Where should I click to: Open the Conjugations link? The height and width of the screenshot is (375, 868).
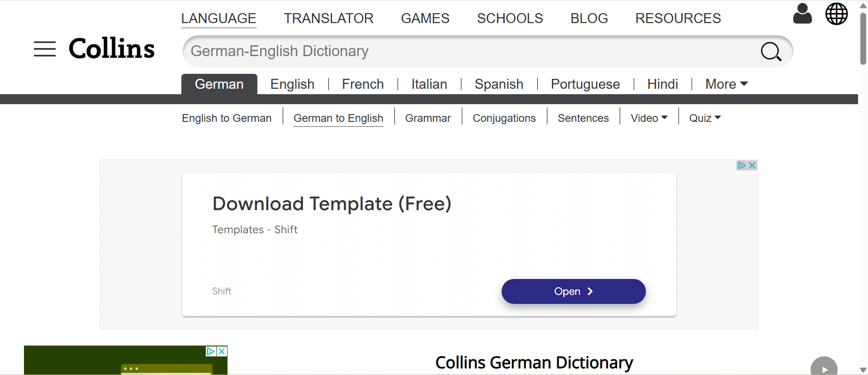click(504, 118)
